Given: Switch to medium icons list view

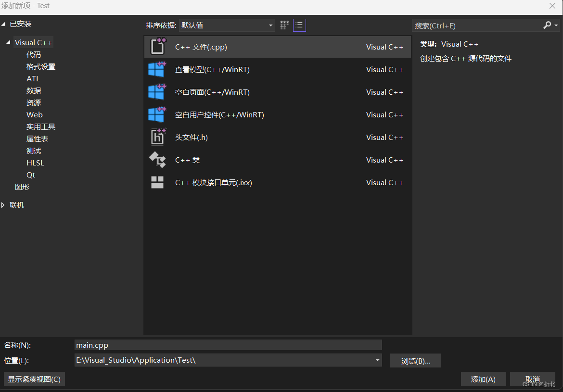Looking at the screenshot, I should 299,25.
